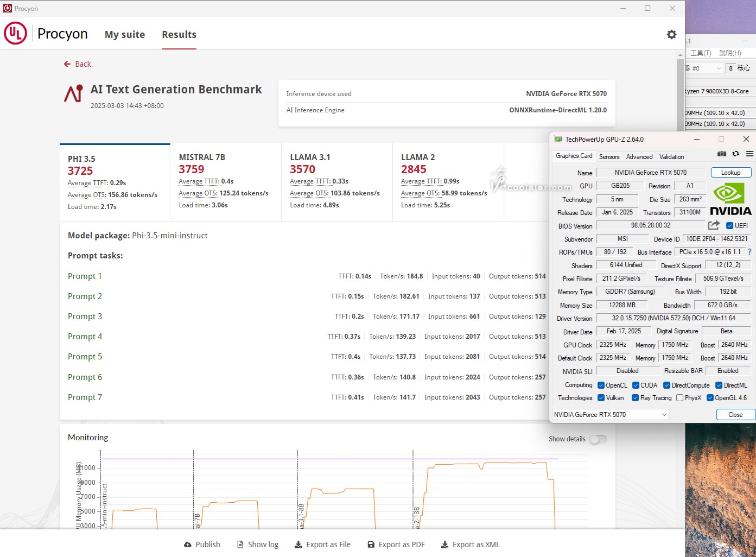Toggle the UEFI checkbox
Screen dimensions: 756x557
(730, 226)
